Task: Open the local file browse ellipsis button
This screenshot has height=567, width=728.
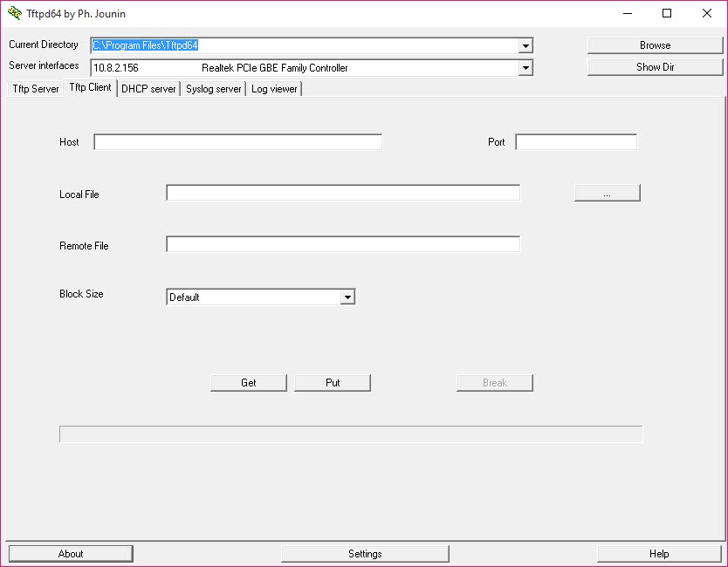Action: point(608,193)
